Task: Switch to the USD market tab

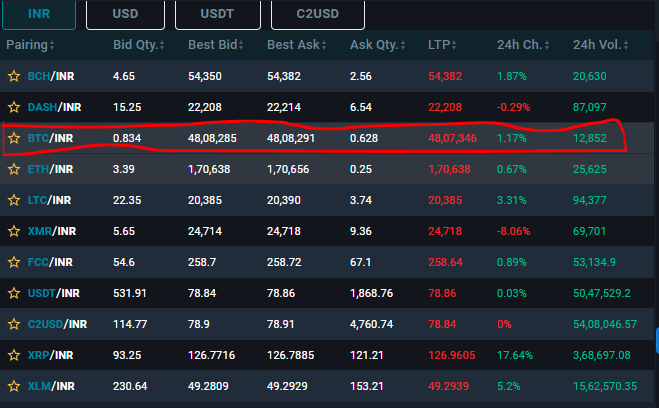Action: (x=125, y=15)
